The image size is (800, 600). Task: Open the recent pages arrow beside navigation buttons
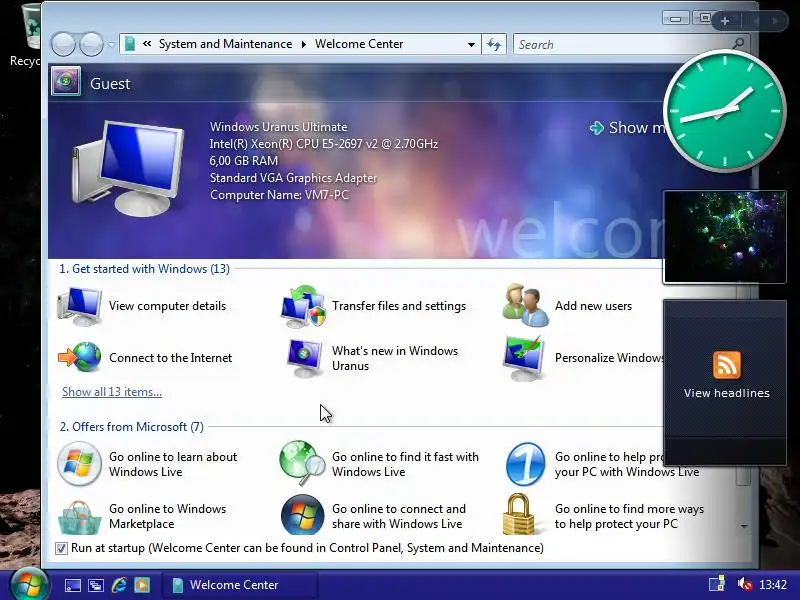111,44
